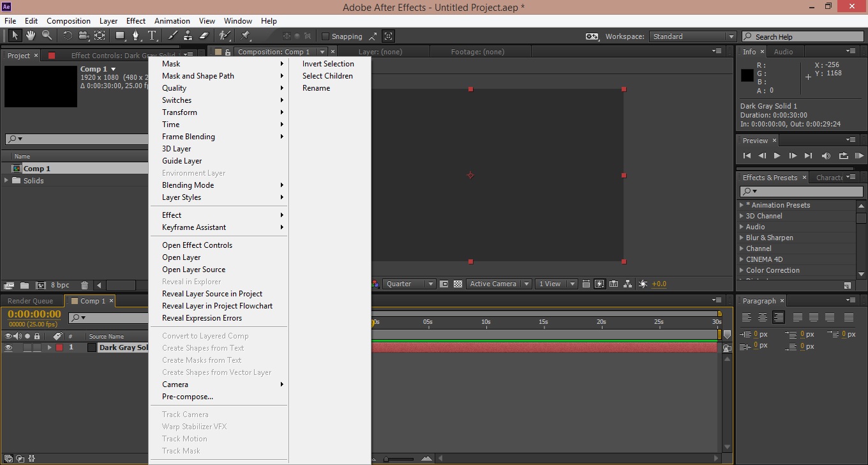Enable the Snapping checkbox
The width and height of the screenshot is (868, 465).
(x=325, y=36)
